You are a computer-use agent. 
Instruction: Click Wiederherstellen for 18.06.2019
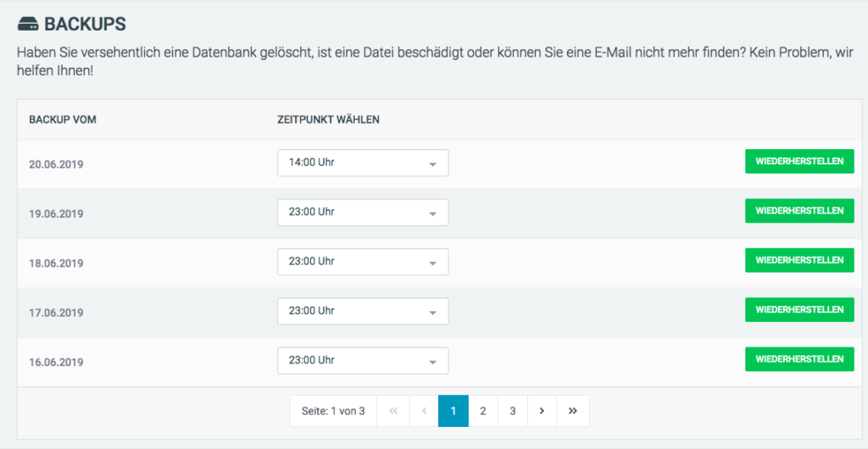[799, 260]
